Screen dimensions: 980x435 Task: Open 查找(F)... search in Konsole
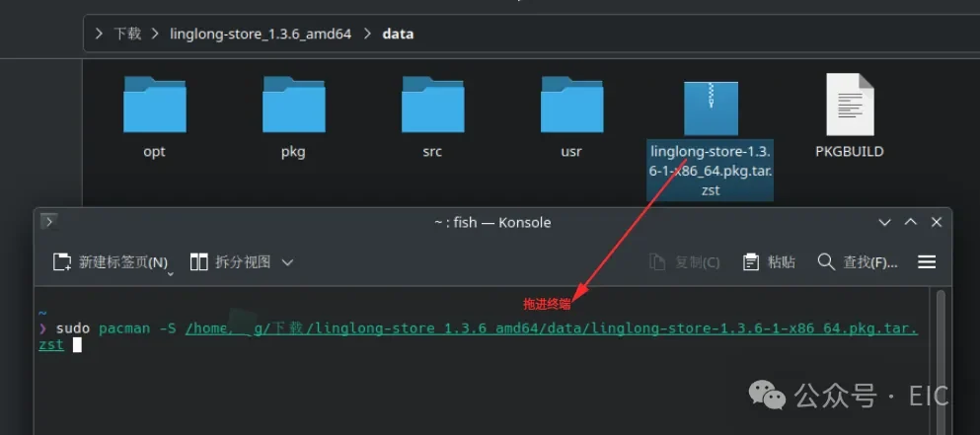(x=858, y=262)
